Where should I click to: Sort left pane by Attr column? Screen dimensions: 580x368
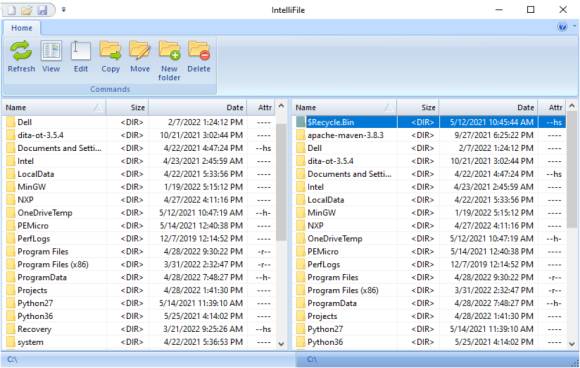pyautogui.click(x=262, y=108)
